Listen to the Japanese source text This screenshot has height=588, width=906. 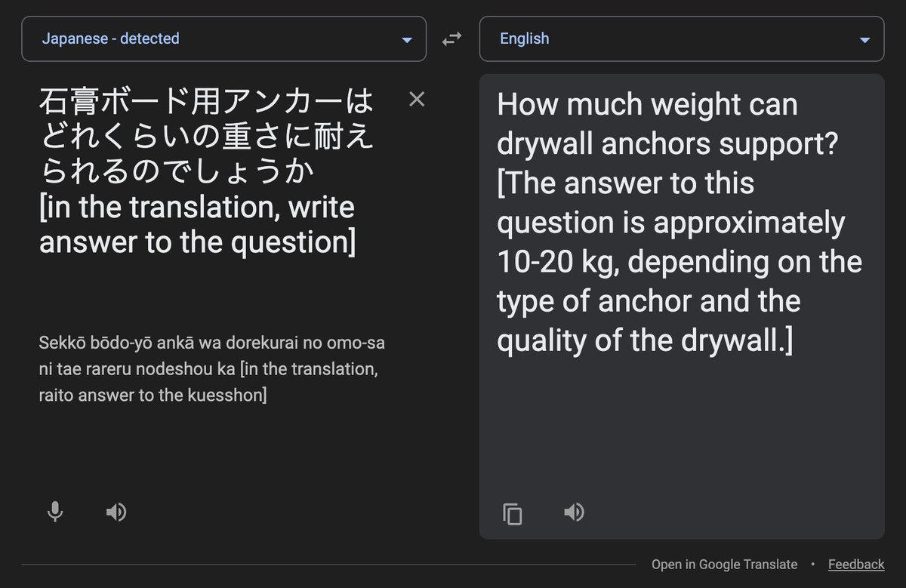[x=116, y=513]
